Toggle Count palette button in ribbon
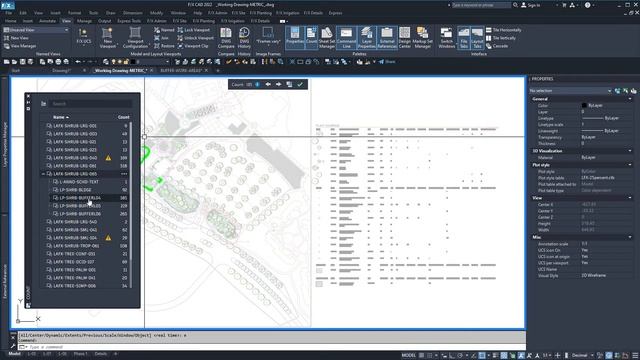The image size is (640, 360). [311, 38]
